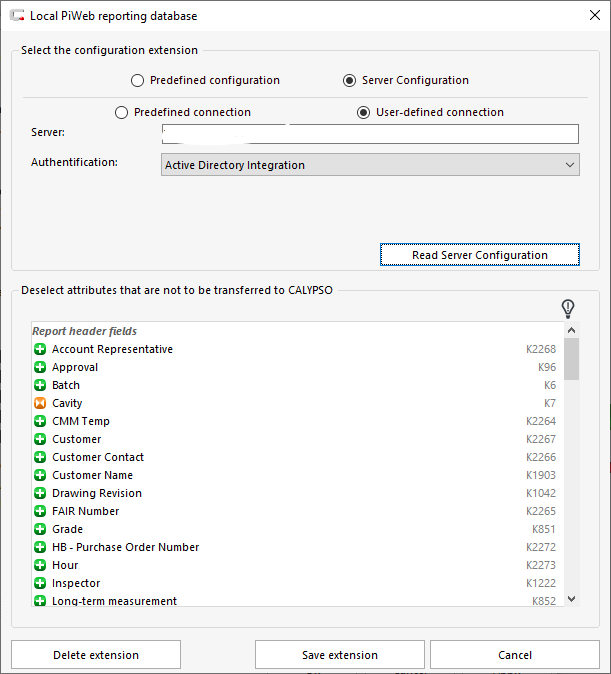Choose the Predefined connection option

click(122, 112)
